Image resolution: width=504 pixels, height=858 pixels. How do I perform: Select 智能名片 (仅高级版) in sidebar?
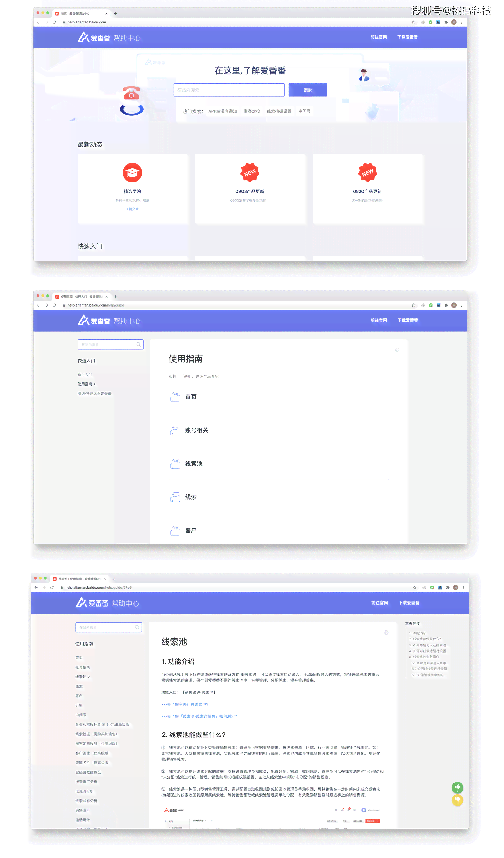point(93,763)
